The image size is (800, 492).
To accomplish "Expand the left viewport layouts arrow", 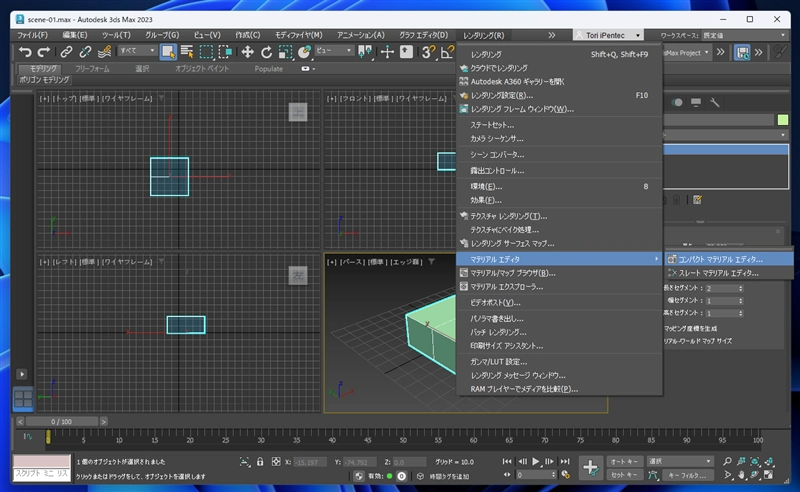I will point(21,374).
